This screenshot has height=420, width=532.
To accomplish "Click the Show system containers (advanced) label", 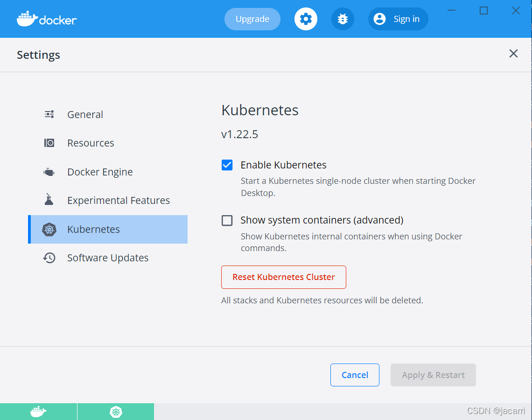I will click(322, 220).
